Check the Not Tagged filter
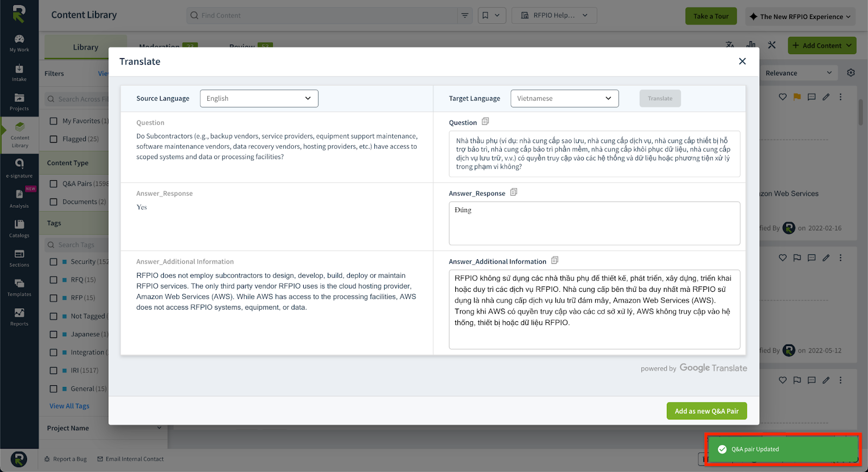 53,316
